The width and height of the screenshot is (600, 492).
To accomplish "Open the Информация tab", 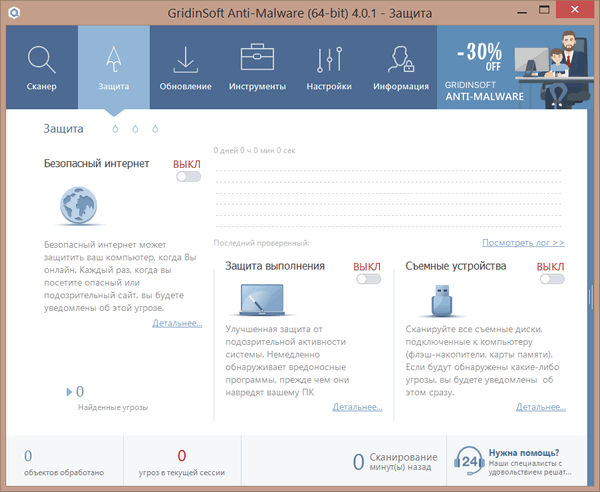I will [x=401, y=67].
